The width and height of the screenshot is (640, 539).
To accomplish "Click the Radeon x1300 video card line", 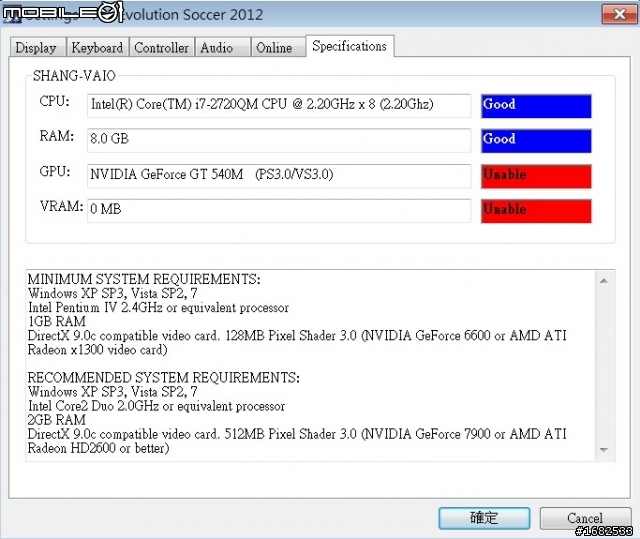I will pos(98,350).
